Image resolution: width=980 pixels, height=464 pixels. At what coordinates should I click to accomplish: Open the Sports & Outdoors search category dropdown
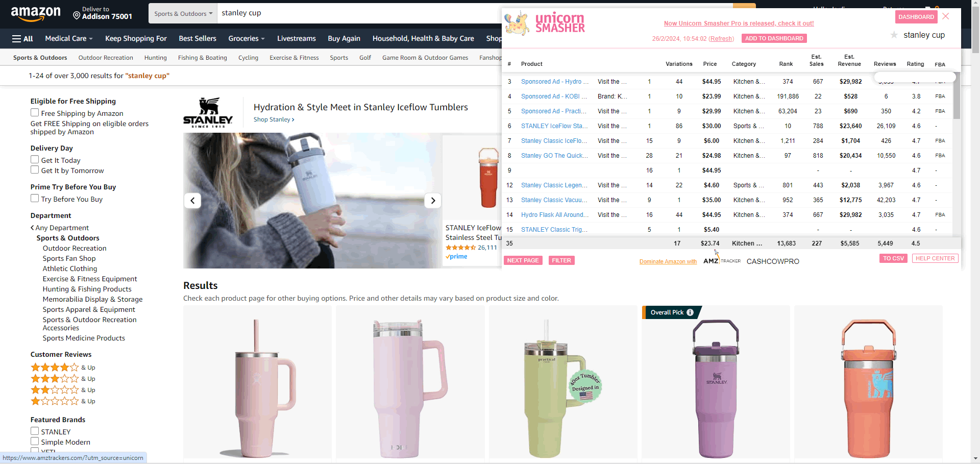click(183, 14)
